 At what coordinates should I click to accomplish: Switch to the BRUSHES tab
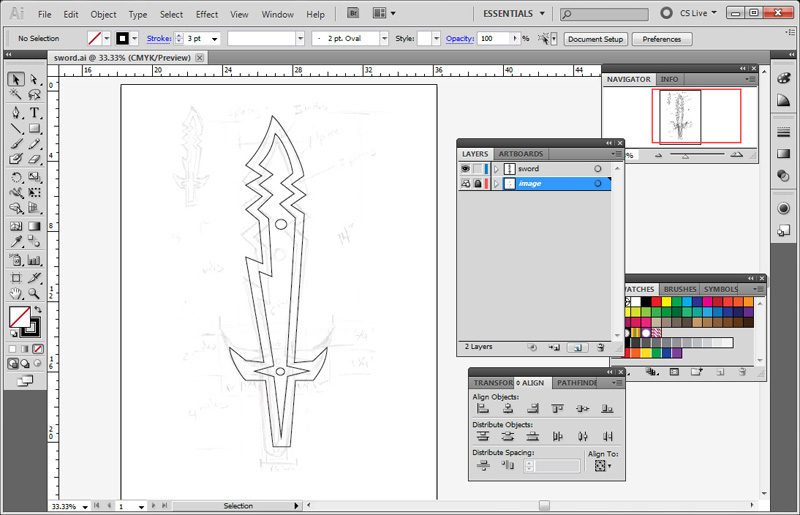click(680, 289)
